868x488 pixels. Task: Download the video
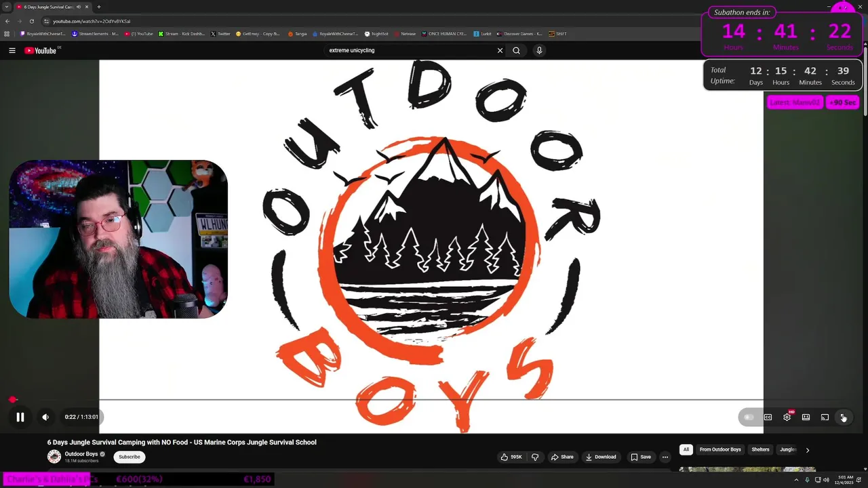pyautogui.click(x=601, y=457)
